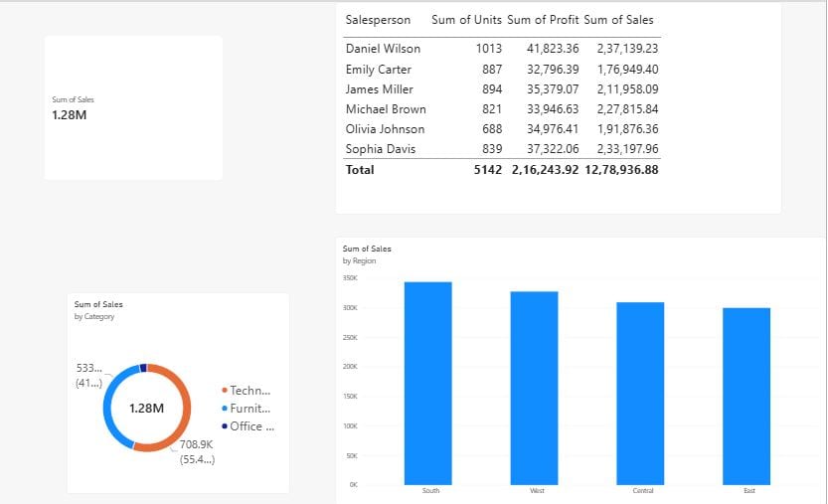Select the Emily Carter row name

click(378, 70)
